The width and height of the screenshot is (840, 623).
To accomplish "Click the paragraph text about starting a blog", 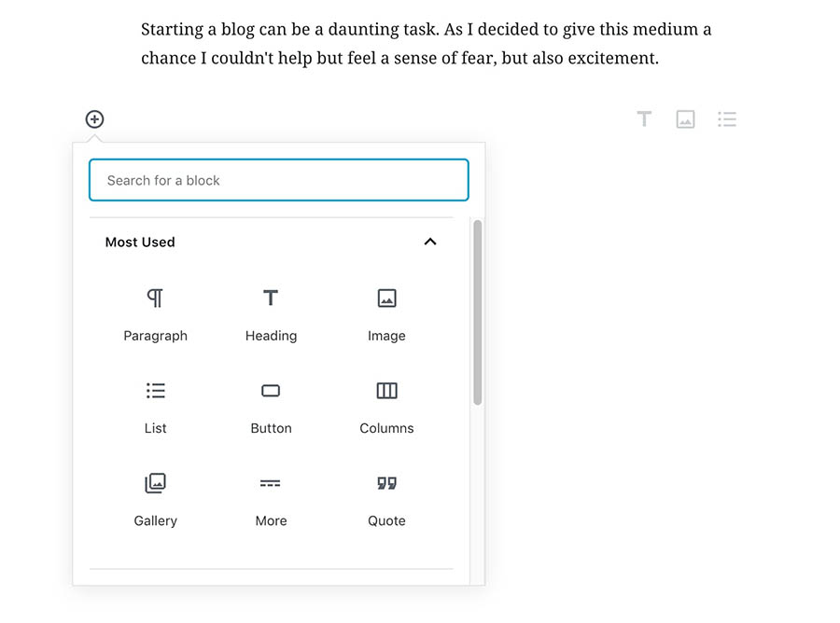I will (x=426, y=43).
